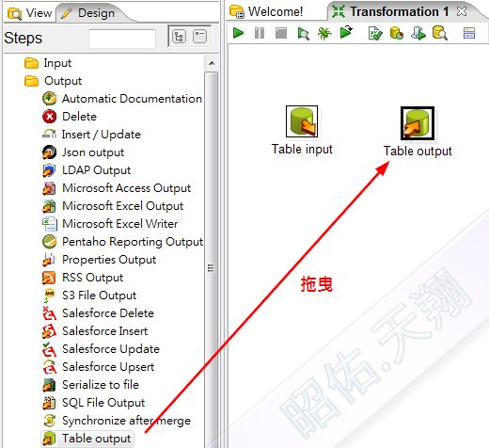The image size is (489, 448).
Task: Explore the database with the magnifier database icon
Action: 440,33
